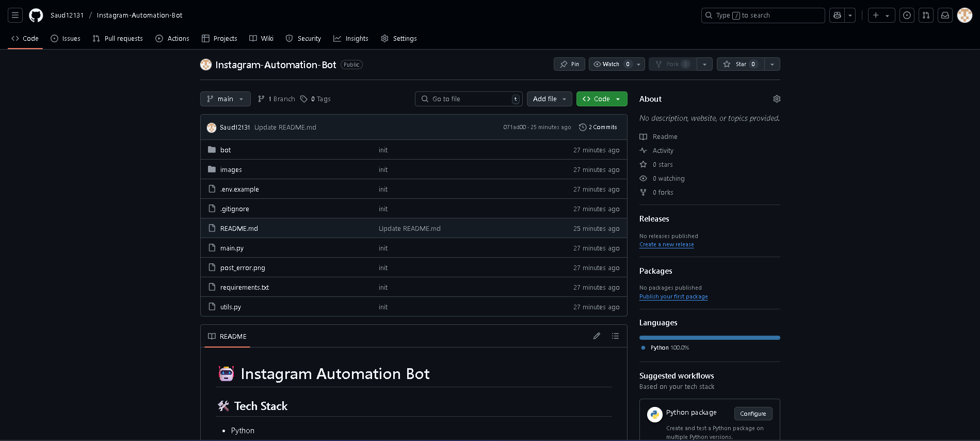Screen dimensions: 980x441
Task: Open the post_error.png file
Action: [x=243, y=267]
